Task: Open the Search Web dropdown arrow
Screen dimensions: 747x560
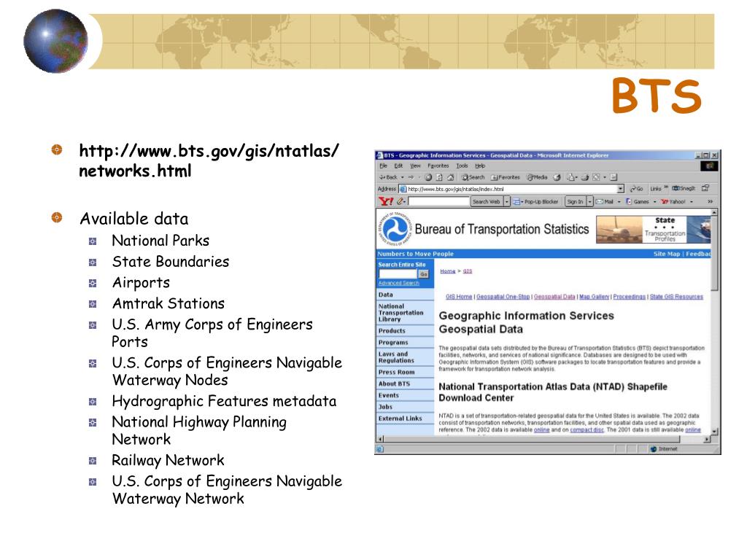Action: tap(506, 201)
